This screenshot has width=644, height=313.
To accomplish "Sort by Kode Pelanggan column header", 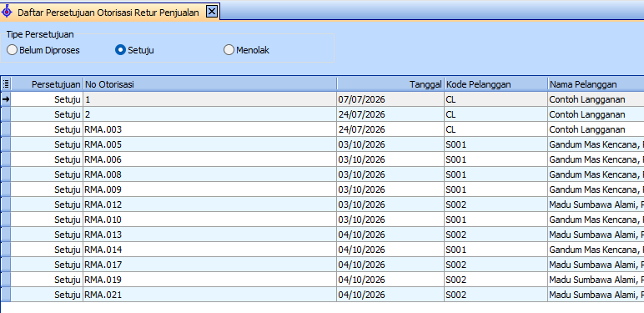I will (496, 84).
